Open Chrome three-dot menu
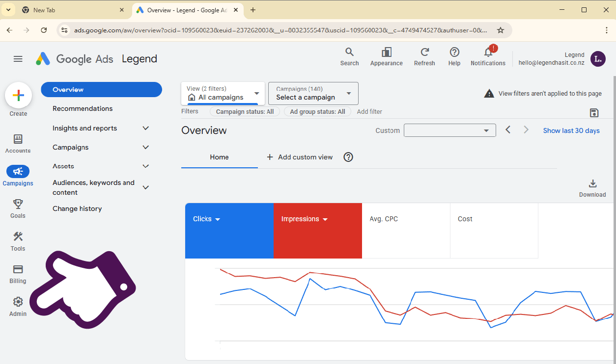Screen dimensions: 616x364 [x=607, y=30]
